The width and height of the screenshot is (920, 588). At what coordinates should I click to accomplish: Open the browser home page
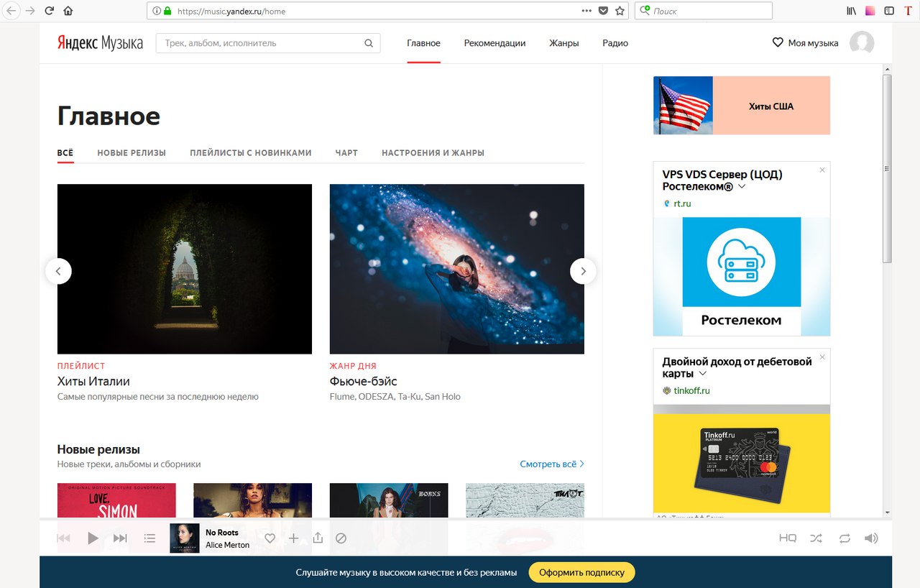point(68,11)
